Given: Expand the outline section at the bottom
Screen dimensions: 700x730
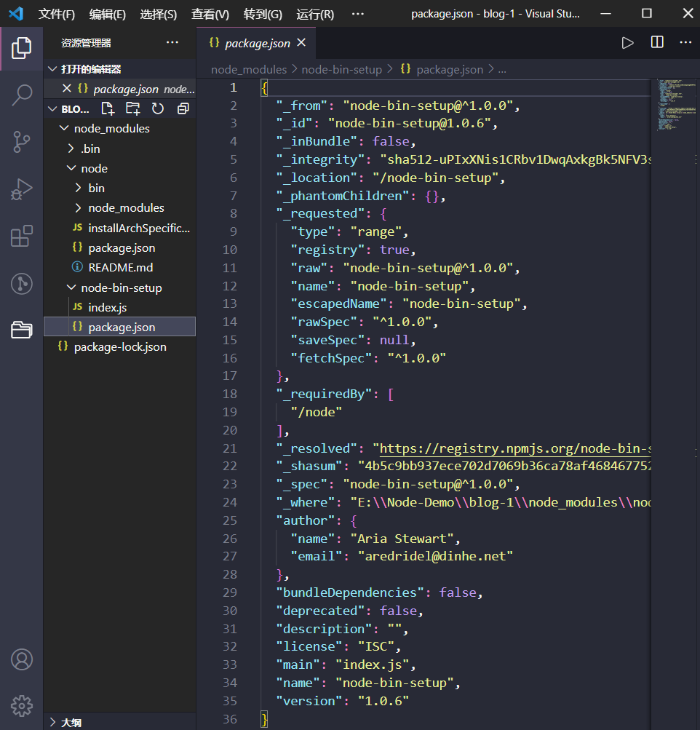Looking at the screenshot, I should (x=71, y=722).
